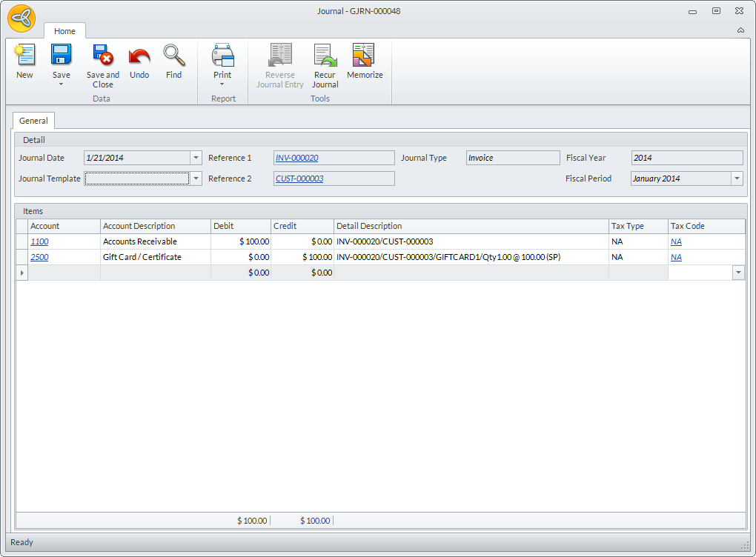
Task: Click the Detail Description column header
Action: (x=368, y=226)
